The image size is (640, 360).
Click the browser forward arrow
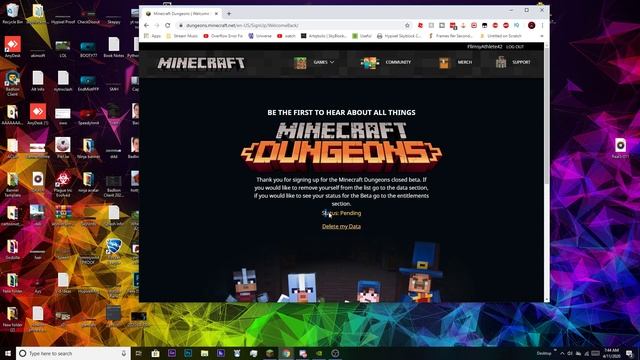point(157,25)
